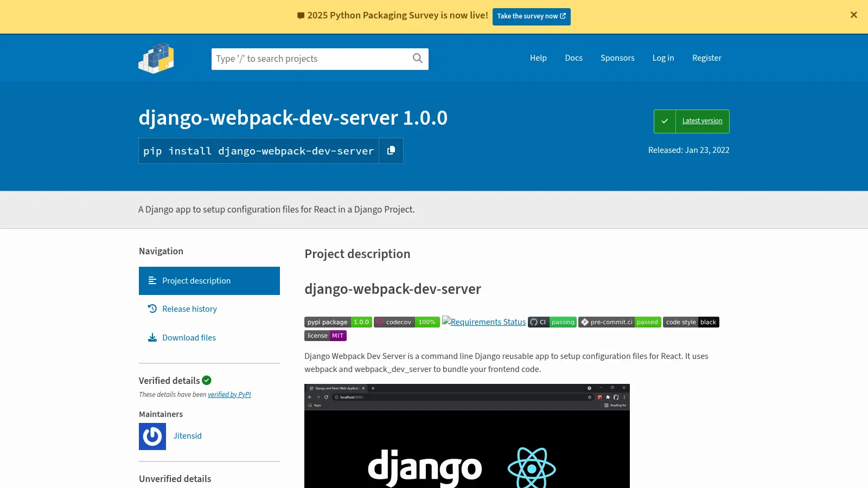Open the verified by PyPI link
868x488 pixels.
pos(229,395)
